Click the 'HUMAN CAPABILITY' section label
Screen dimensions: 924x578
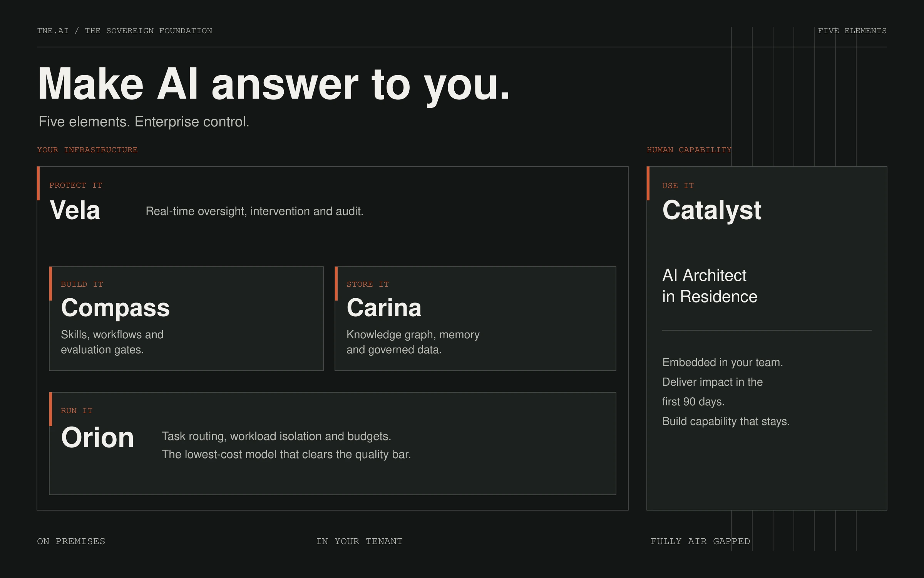coord(689,150)
